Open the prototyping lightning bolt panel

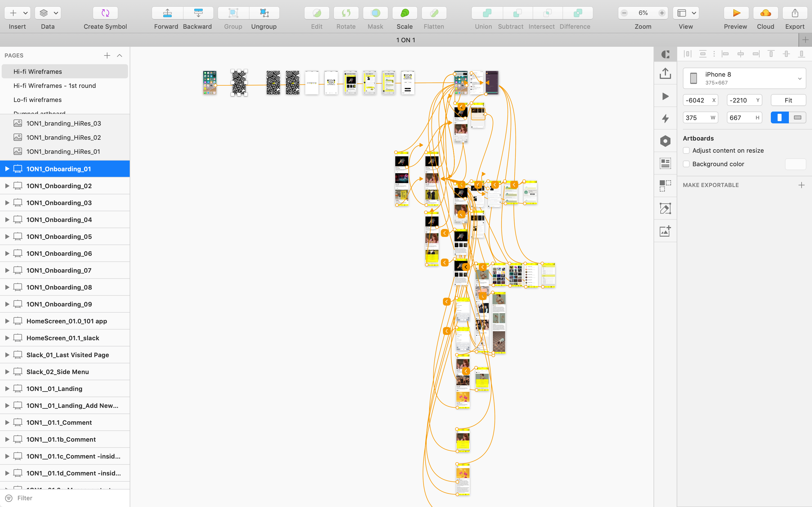tap(665, 118)
